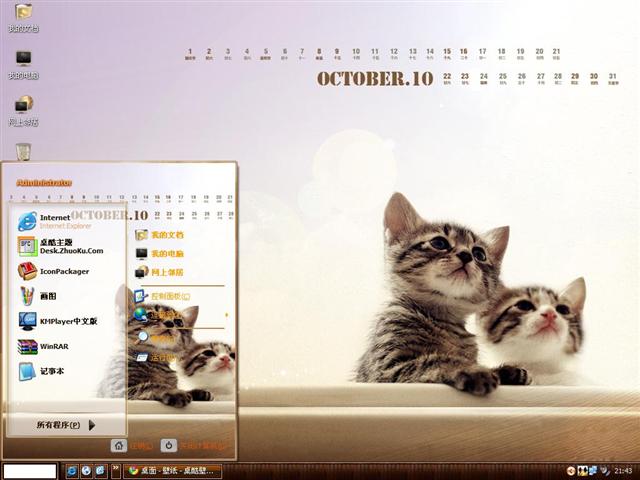This screenshot has width=640, height=480.
Task: Open 控制面板(C) control panel
Action: pyautogui.click(x=162, y=296)
